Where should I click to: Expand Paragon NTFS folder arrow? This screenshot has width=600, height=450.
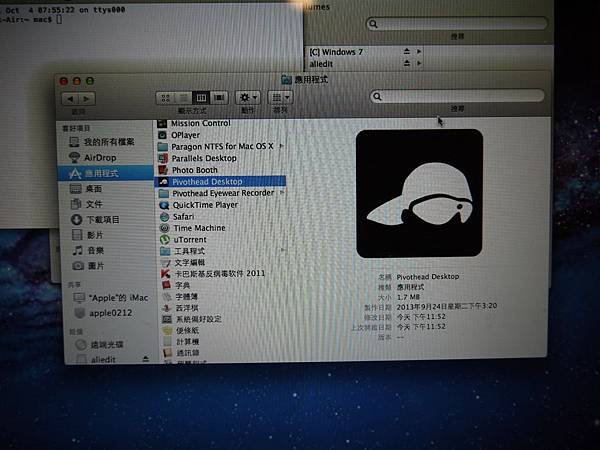(282, 146)
